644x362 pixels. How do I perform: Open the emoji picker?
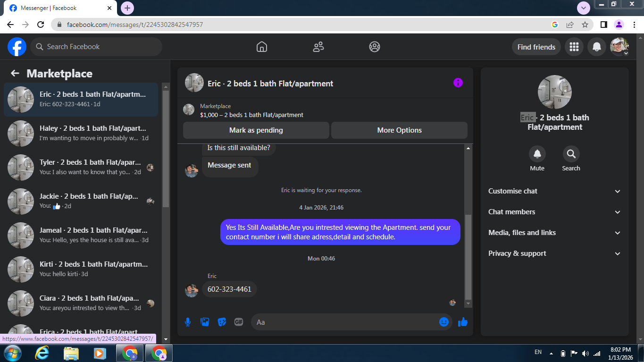(444, 322)
